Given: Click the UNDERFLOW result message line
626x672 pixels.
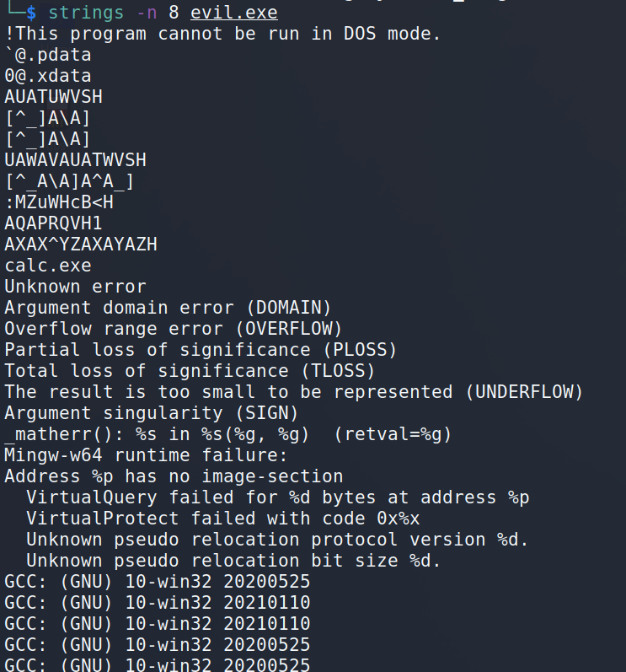Looking at the screenshot, I should pos(294,392).
